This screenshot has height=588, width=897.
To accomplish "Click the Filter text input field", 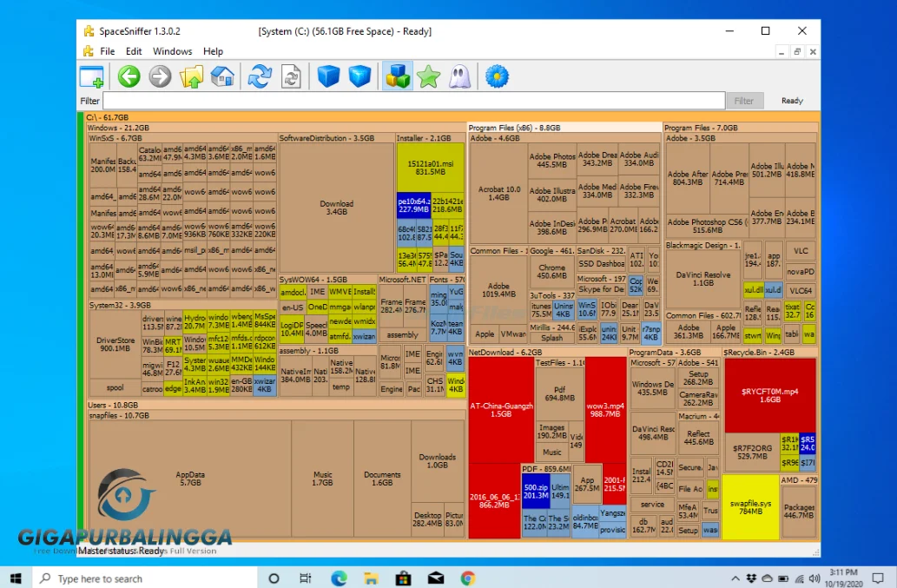I will coord(413,101).
